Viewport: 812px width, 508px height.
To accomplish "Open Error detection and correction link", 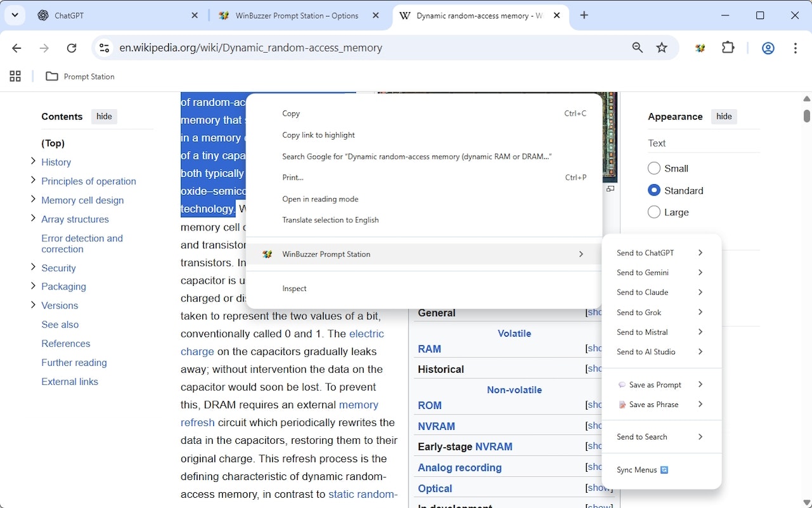I will click(82, 243).
